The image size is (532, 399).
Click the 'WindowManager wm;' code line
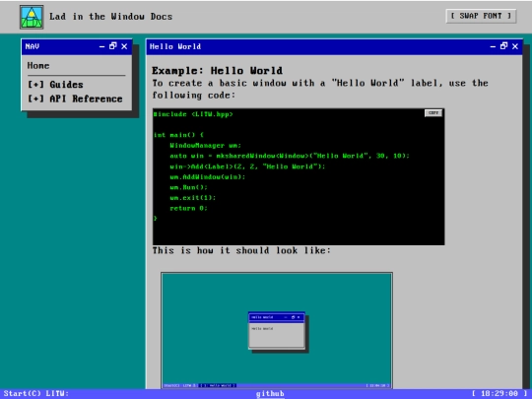[206, 146]
